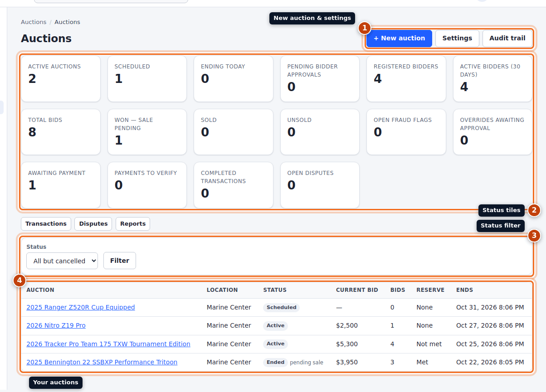Select the Active Auctions tile
Viewport: 546px width, 392px height.
61,79
